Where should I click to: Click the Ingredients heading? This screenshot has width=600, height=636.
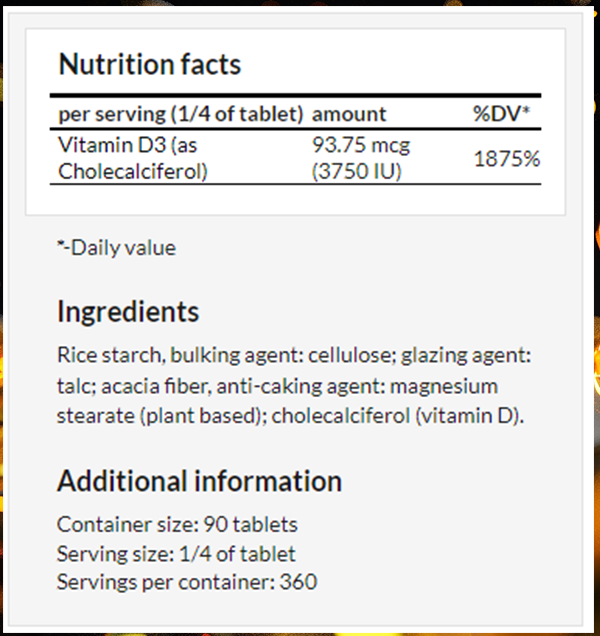click(x=128, y=312)
